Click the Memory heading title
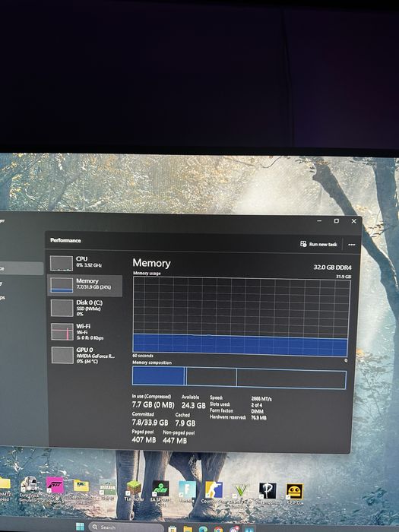 pos(151,263)
